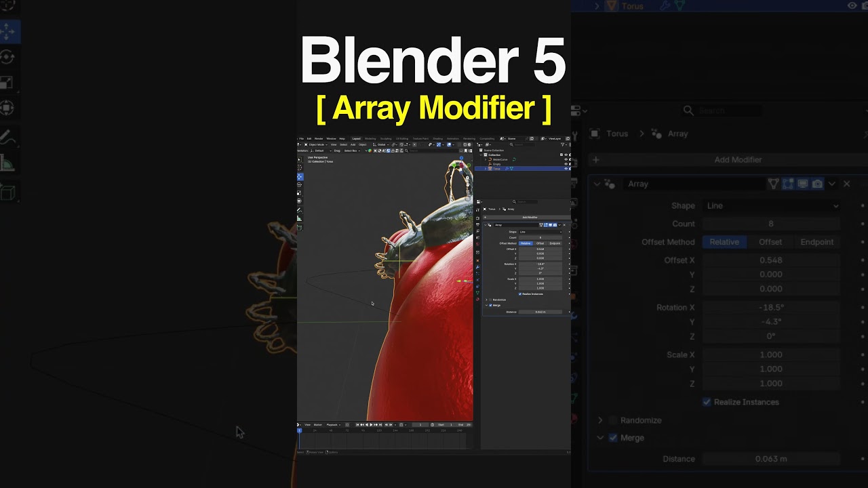Toggle the eye icon on the enlarged Torus row

852,5
